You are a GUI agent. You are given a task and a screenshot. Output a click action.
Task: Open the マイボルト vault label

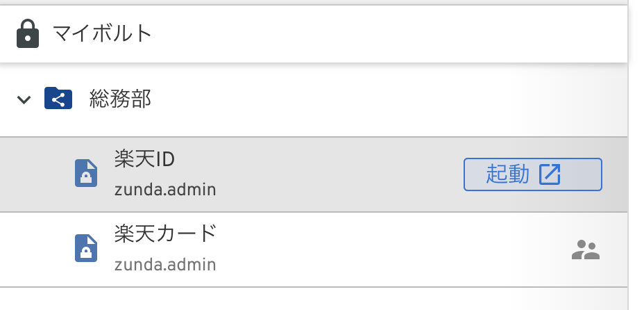point(102,33)
